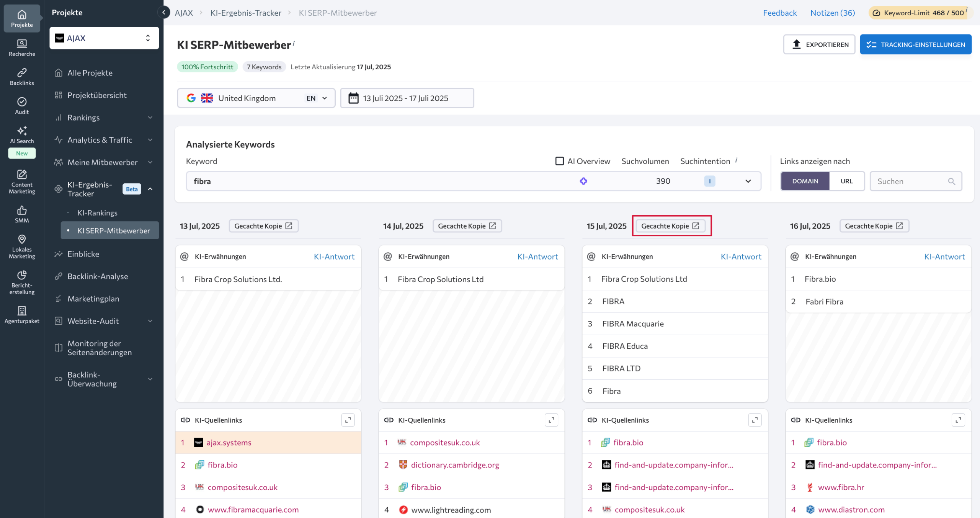Expand KI-Quellenlinks panel for 14 Jul
Screen dimensions: 980x518
click(x=551, y=420)
